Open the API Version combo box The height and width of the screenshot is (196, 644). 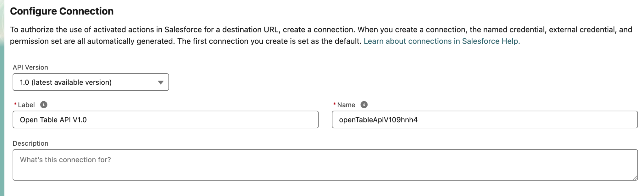coord(91,82)
